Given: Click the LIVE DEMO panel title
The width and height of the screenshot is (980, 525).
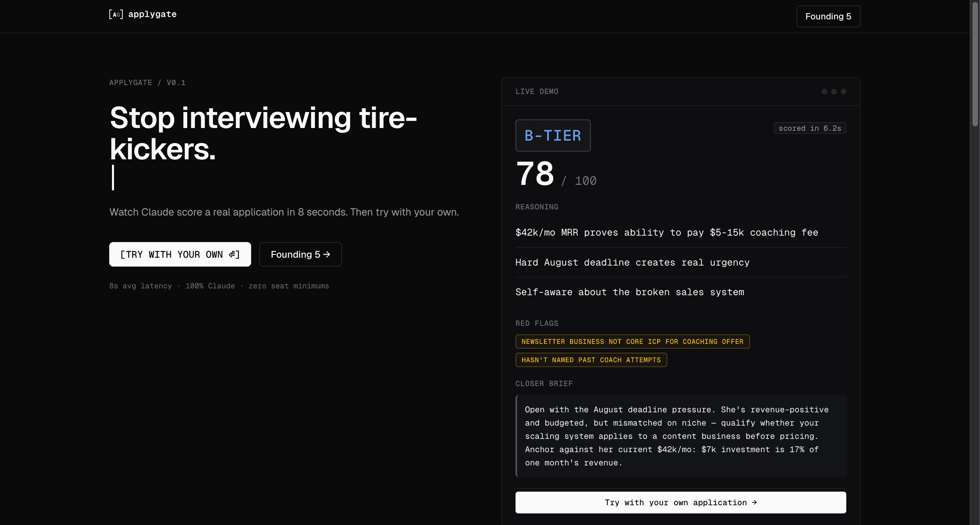Looking at the screenshot, I should coord(536,91).
